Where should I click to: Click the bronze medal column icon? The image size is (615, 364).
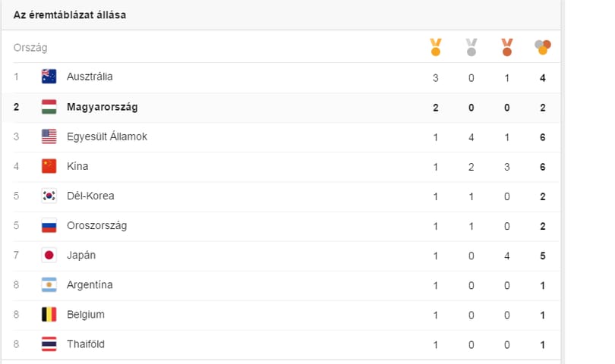[x=506, y=47]
